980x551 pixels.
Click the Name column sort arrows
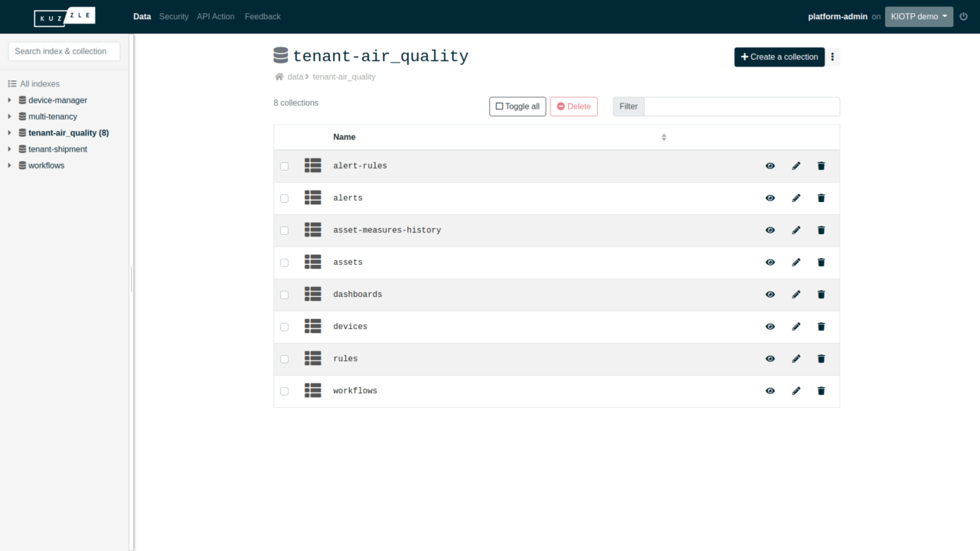click(x=664, y=137)
